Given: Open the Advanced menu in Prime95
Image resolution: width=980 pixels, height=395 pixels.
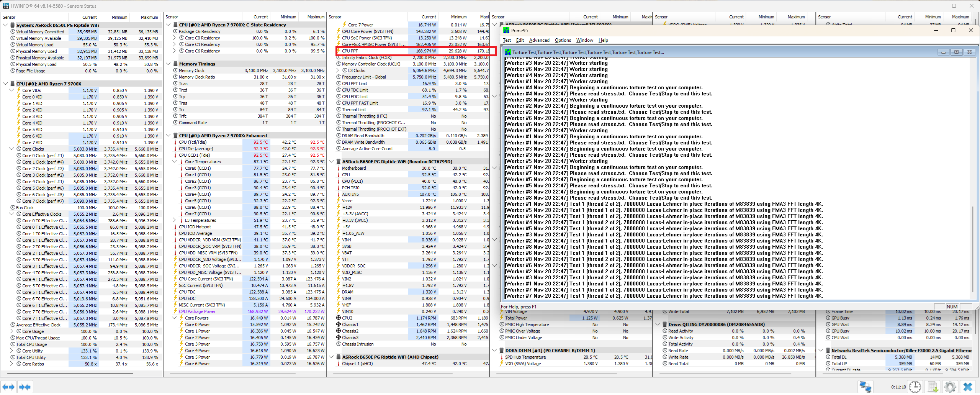Looking at the screenshot, I should 539,40.
